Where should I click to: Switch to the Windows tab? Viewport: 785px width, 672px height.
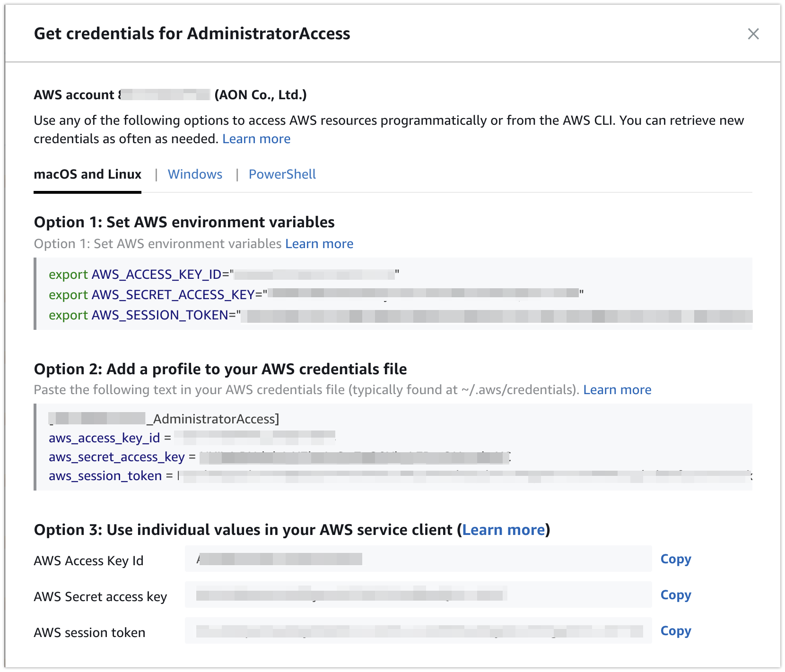195,174
